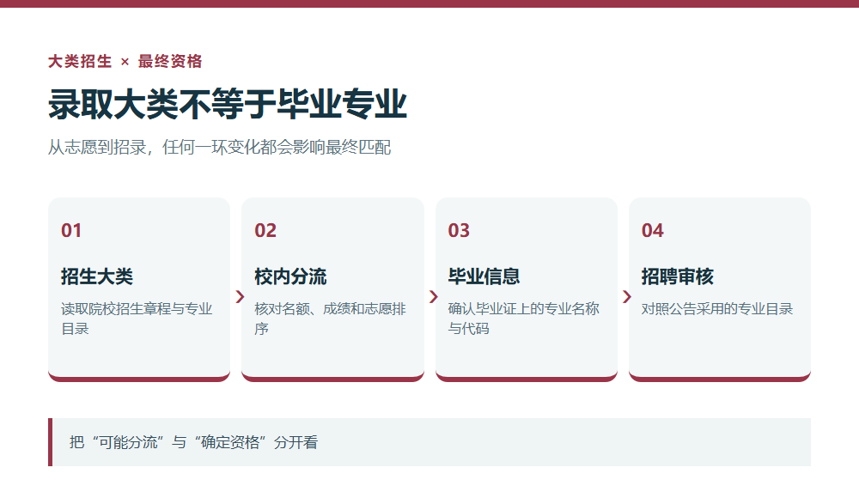Click the callout text 把“可能分流”与“确定资格”分开看
The image size is (859, 504).
coord(193,443)
